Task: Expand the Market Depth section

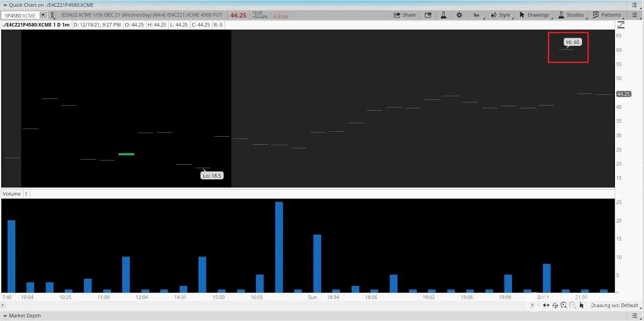Action: coord(5,316)
